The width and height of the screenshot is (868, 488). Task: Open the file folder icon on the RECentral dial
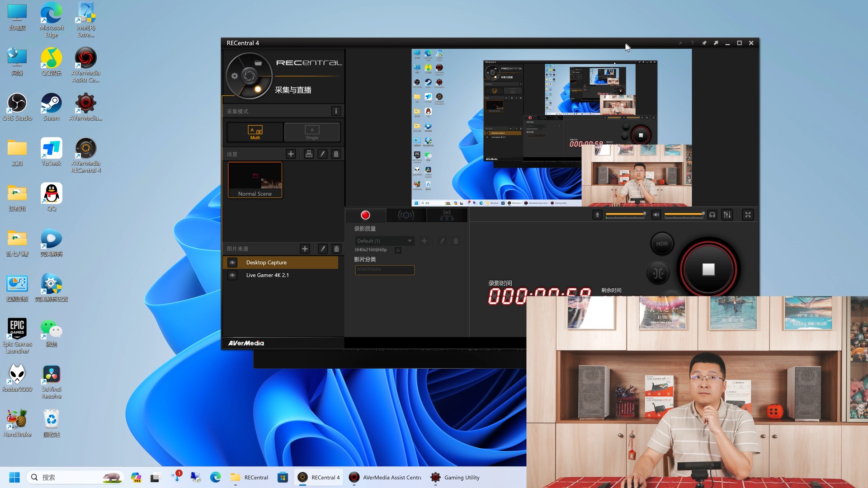click(258, 63)
